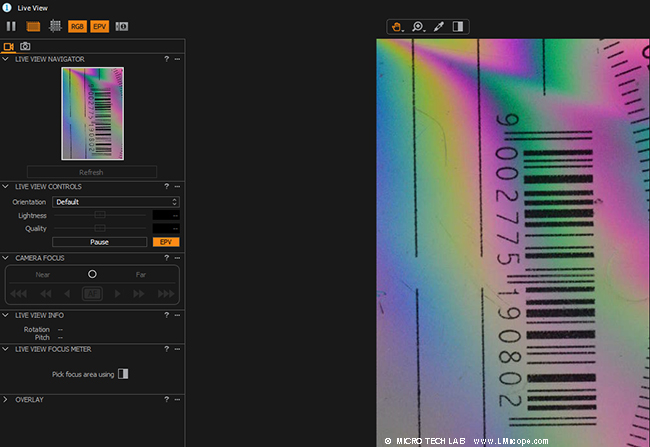The width and height of the screenshot is (650, 447).
Task: Adjust the Quality slider
Action: pyautogui.click(x=99, y=228)
